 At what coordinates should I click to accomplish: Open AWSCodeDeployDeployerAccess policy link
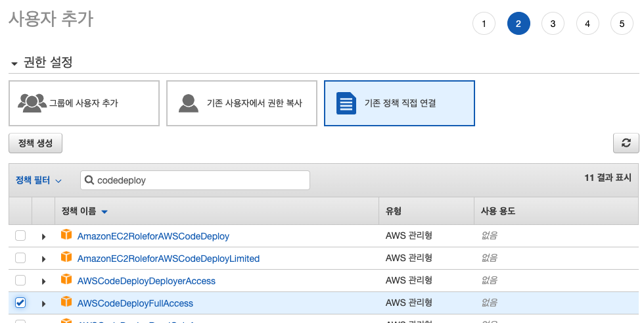click(x=146, y=281)
